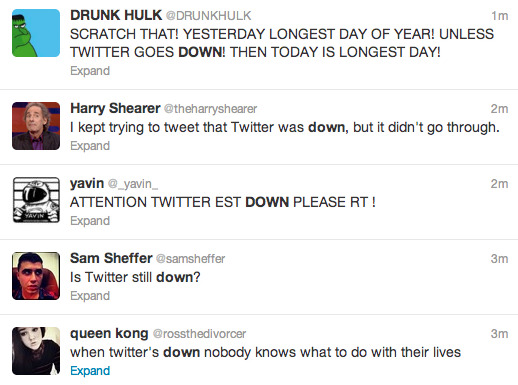Open the 2m timestamp on Harry Shearer's tweet
The width and height of the screenshot is (518, 385).
tap(499, 109)
